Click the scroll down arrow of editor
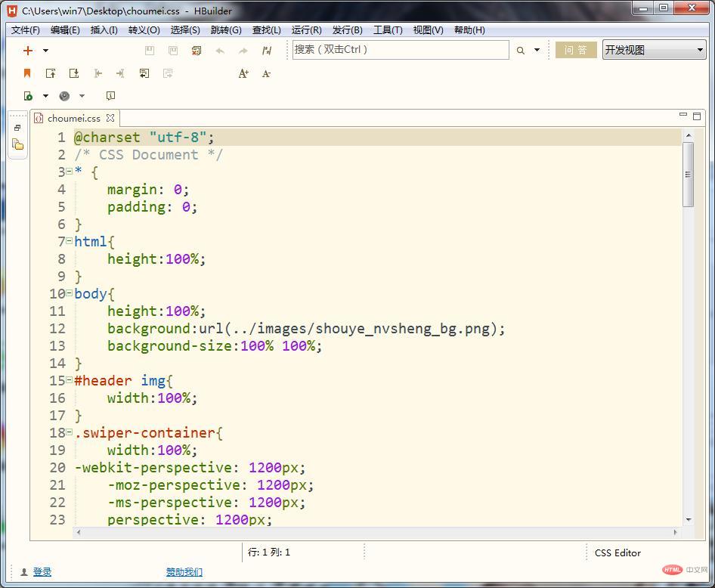This screenshot has width=715, height=588. coord(689,520)
